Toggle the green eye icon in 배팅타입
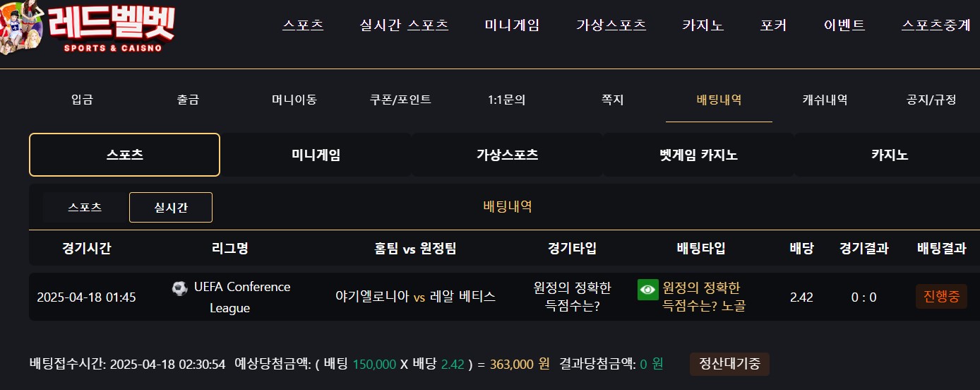This screenshot has height=390, width=980. (647, 290)
